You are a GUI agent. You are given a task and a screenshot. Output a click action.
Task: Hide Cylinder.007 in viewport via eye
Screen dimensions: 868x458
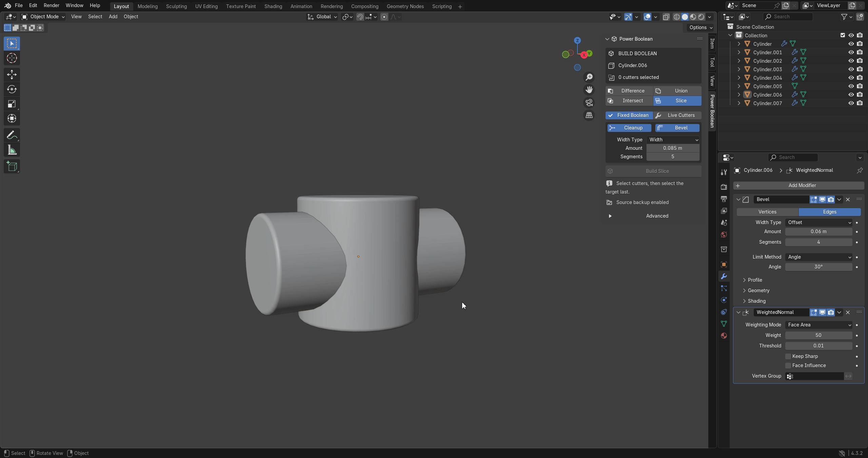coord(851,103)
